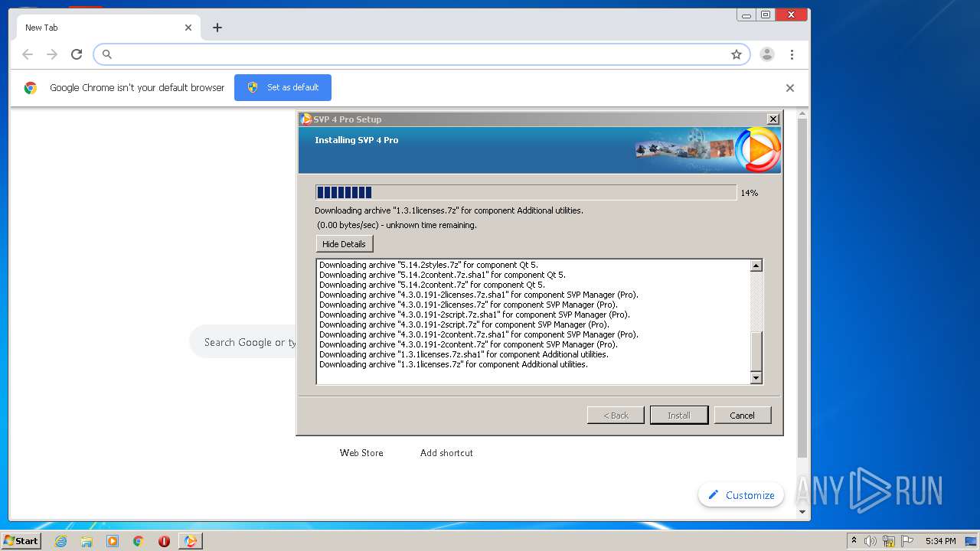980x551 pixels.
Task: Click Chrome back navigation arrow
Action: (x=28, y=54)
